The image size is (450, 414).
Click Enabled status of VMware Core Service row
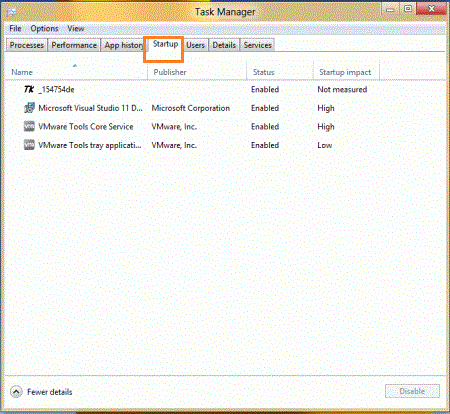click(x=265, y=127)
